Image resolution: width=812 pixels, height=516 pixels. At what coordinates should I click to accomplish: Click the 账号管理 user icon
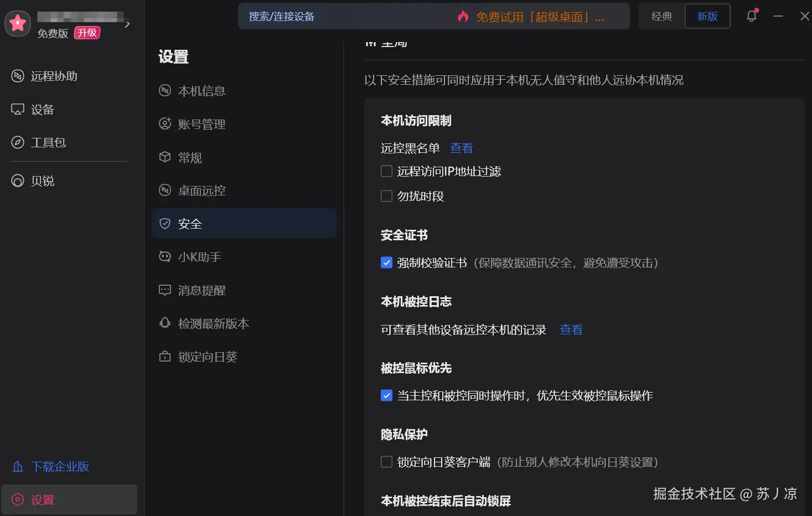click(165, 123)
